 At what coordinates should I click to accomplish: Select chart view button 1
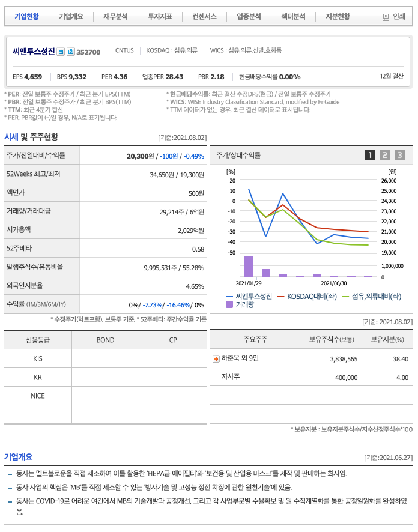pos(370,155)
